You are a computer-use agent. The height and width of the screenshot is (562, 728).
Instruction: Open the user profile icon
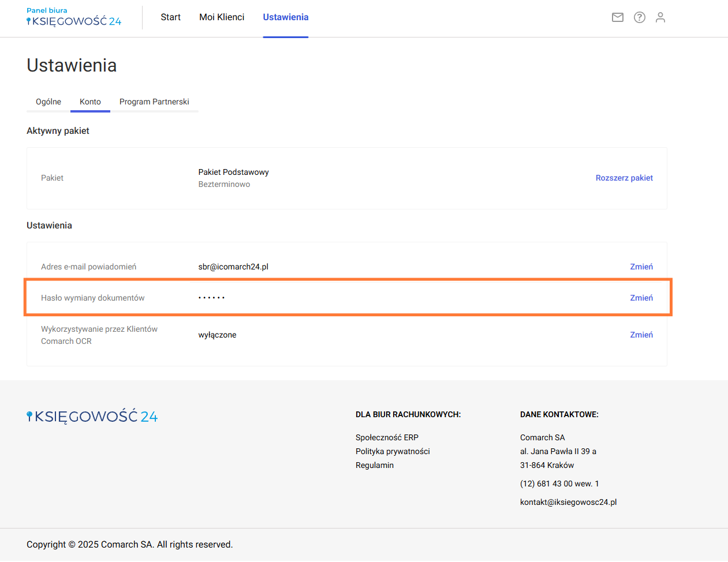[x=660, y=17]
